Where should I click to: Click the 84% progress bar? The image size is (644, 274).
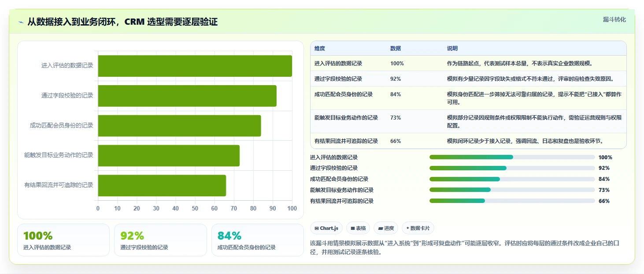click(x=512, y=179)
